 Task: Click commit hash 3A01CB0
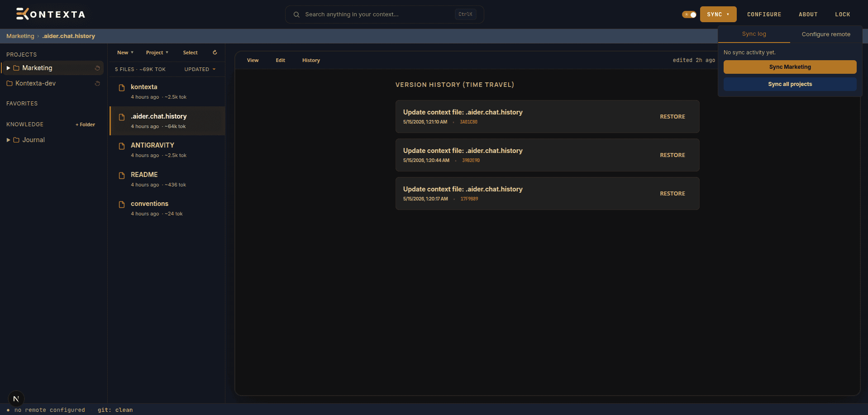tap(468, 122)
